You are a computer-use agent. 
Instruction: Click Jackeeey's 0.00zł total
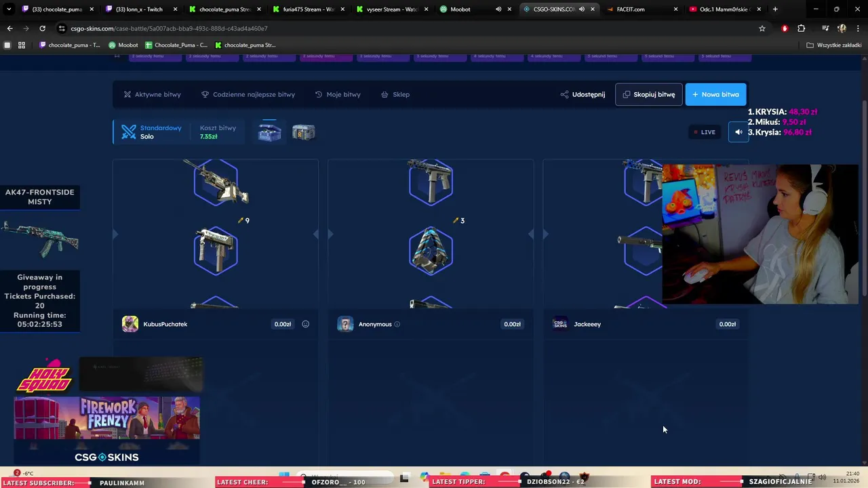coord(728,324)
